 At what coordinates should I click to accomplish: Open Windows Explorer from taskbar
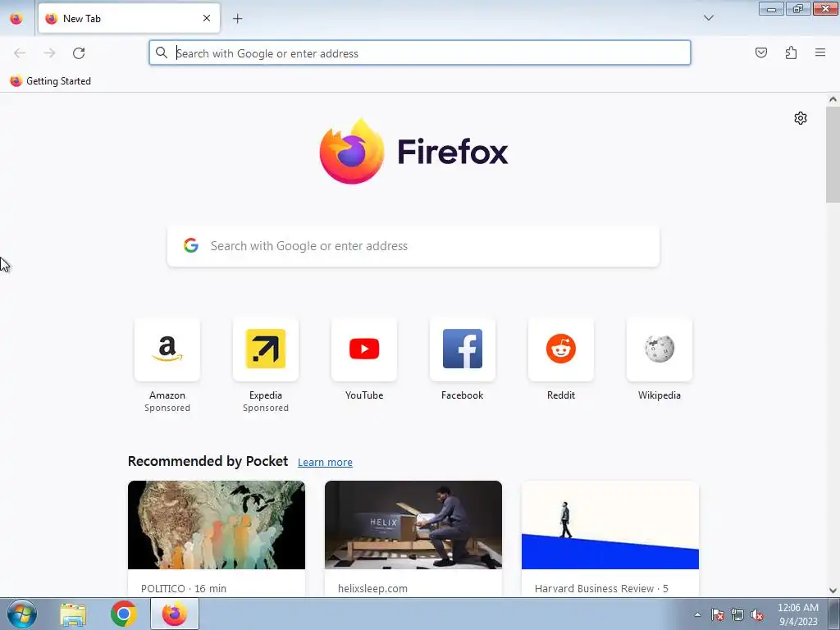tap(73, 614)
